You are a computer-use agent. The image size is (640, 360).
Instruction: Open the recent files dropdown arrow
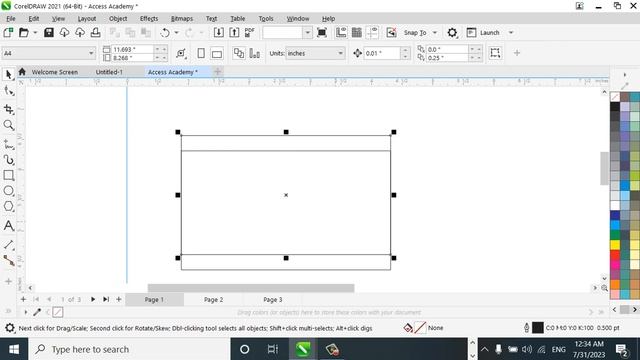[35, 33]
